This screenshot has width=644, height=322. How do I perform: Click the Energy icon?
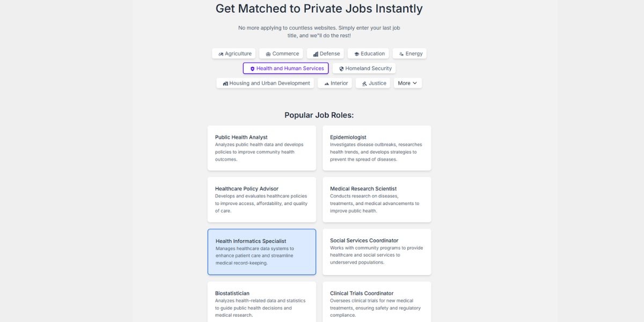click(401, 54)
